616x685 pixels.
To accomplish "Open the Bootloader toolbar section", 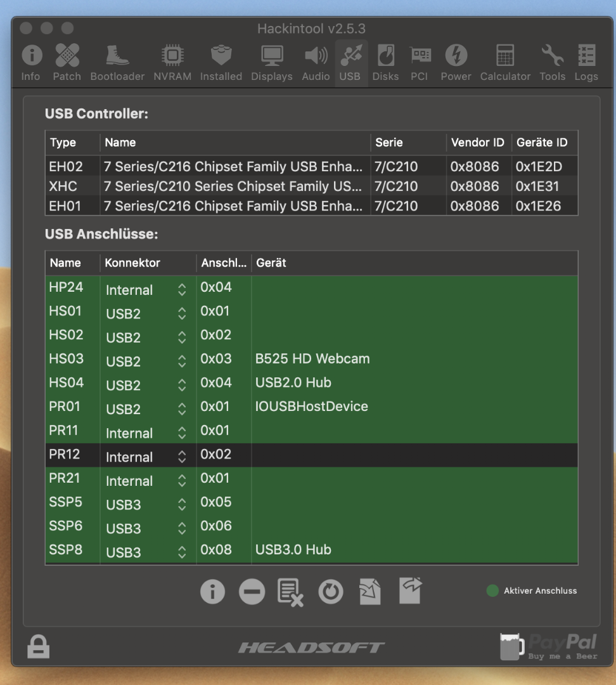I will point(117,63).
